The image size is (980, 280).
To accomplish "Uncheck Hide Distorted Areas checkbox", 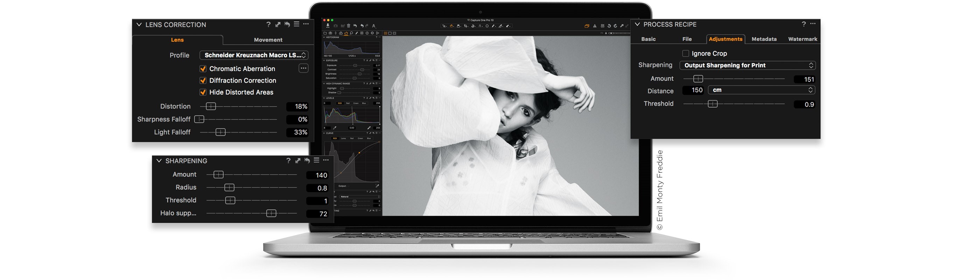I will 203,92.
